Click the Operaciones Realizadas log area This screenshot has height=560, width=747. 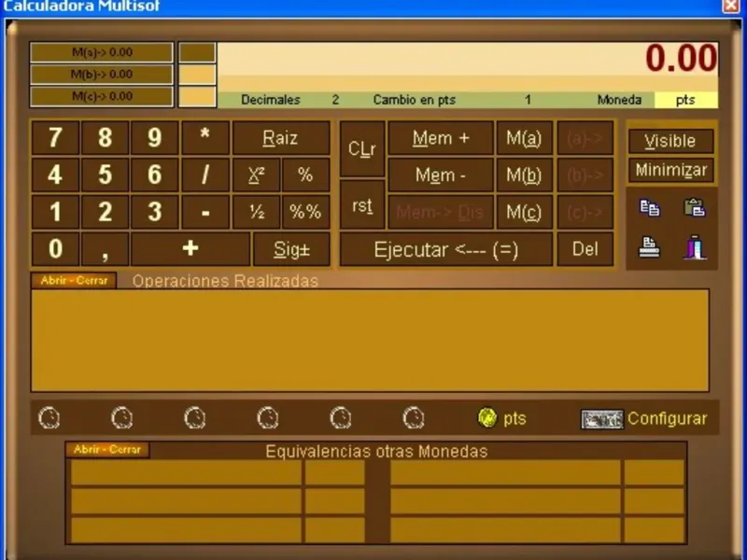click(x=370, y=341)
